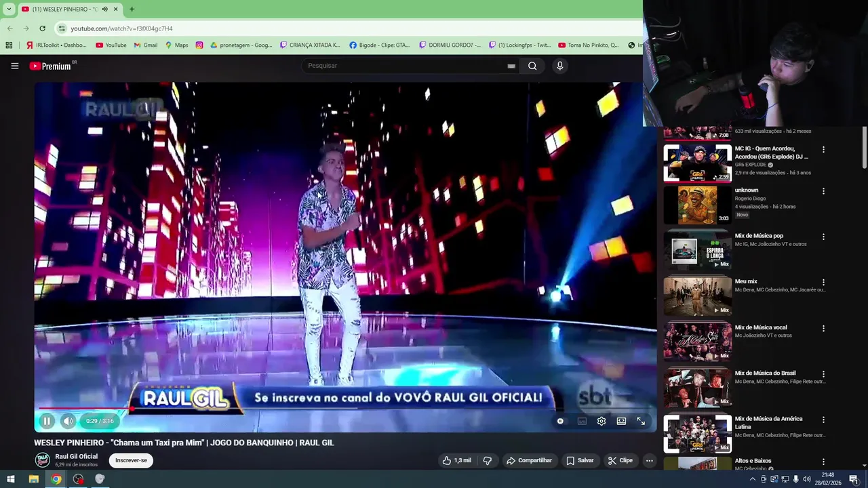Image resolution: width=868 pixels, height=488 pixels.
Task: Click the Inscrever-se subscribe button
Action: (x=131, y=460)
